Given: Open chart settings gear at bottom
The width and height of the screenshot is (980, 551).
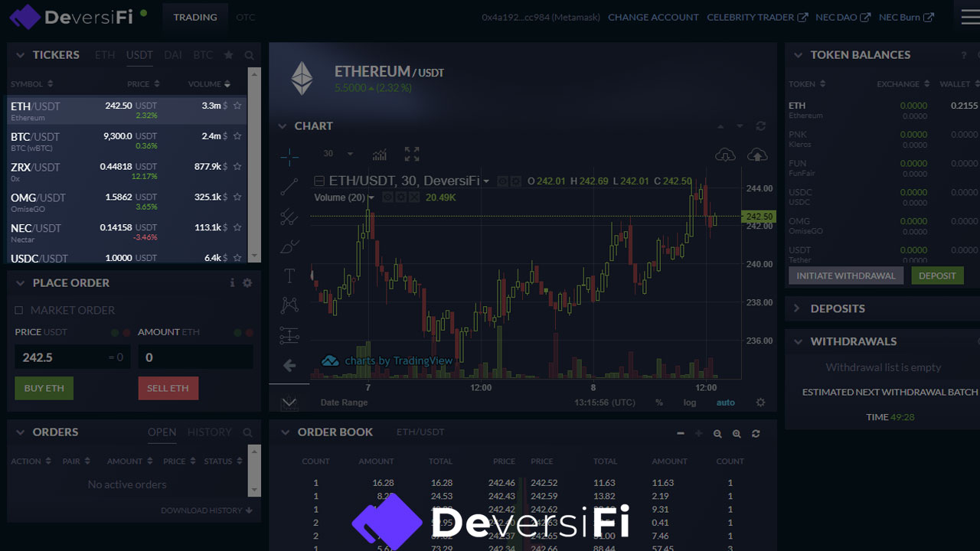Looking at the screenshot, I should click(x=760, y=403).
